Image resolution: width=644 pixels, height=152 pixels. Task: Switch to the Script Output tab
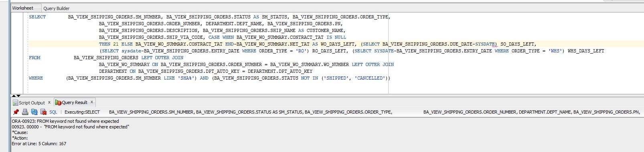click(x=32, y=103)
